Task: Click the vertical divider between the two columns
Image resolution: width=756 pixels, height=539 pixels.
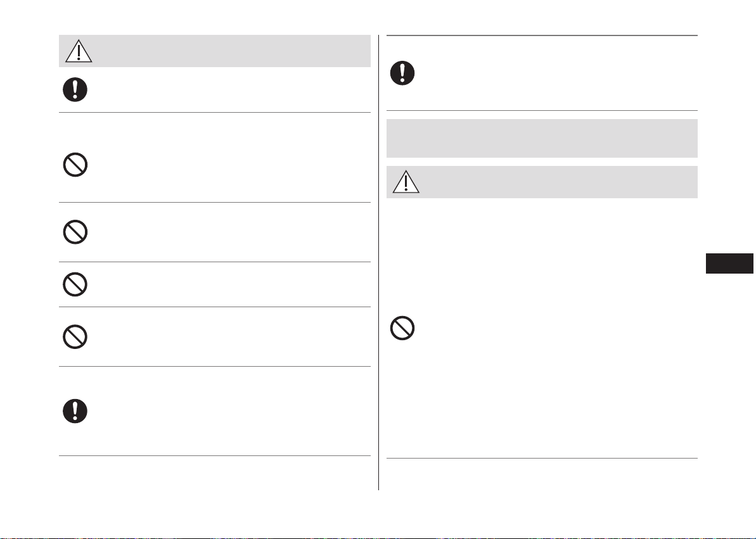Action: [x=378, y=262]
